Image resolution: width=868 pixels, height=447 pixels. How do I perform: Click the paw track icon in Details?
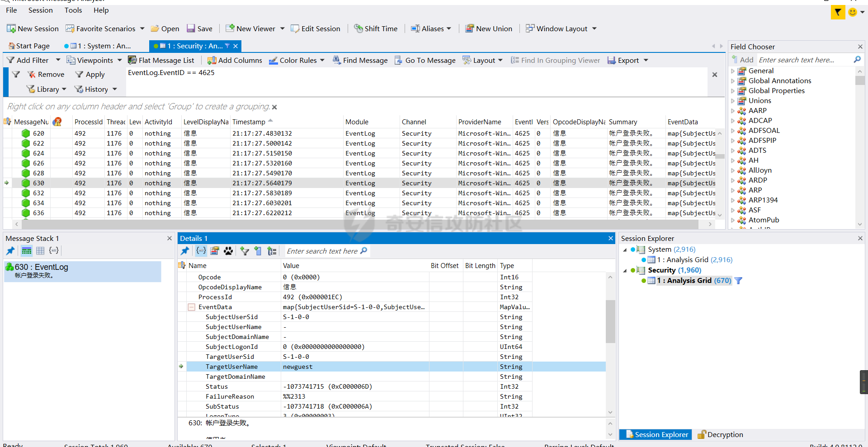coord(228,251)
